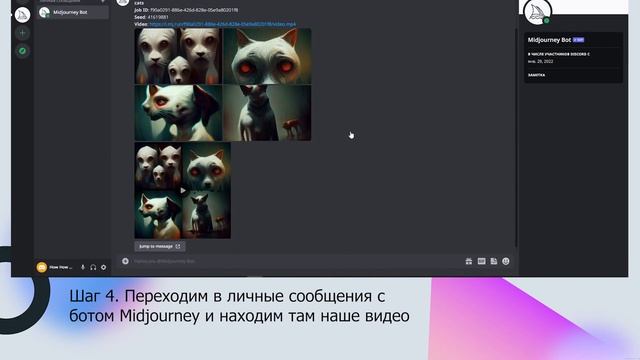Viewport: 640px width, 360px height.
Task: Click the Midjourney Bot profile name
Action: (549, 40)
